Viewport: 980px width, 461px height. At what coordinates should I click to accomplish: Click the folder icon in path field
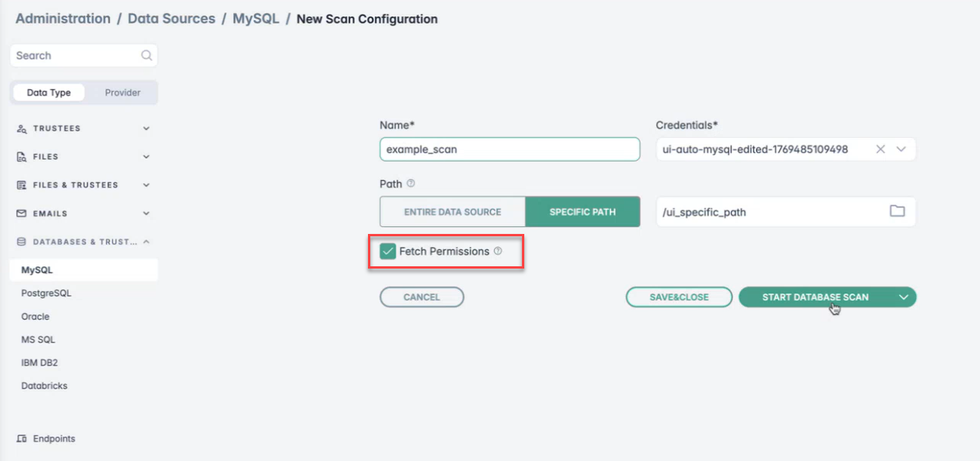tap(897, 212)
